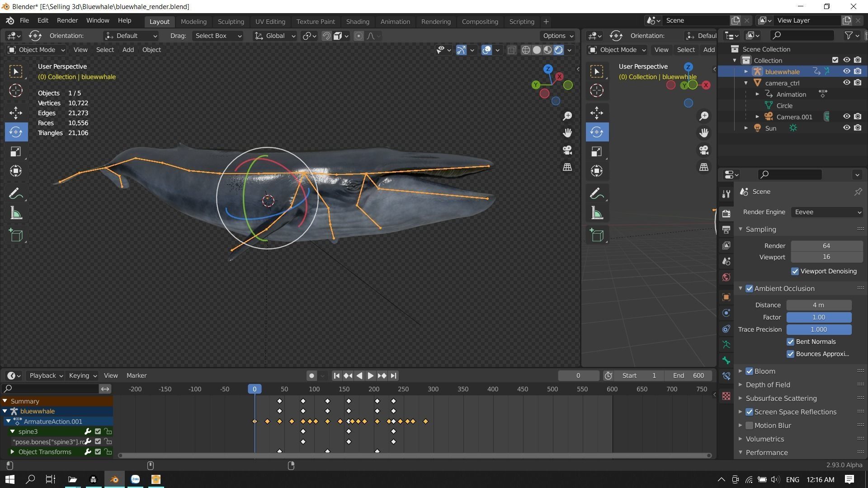Screen dimensions: 868x488
Task: Open the Playback dropdown in timeline
Action: (x=46, y=376)
